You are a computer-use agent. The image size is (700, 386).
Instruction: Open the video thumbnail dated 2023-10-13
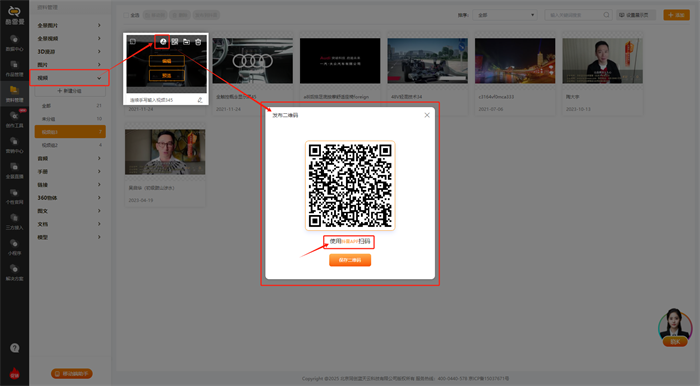(x=603, y=61)
